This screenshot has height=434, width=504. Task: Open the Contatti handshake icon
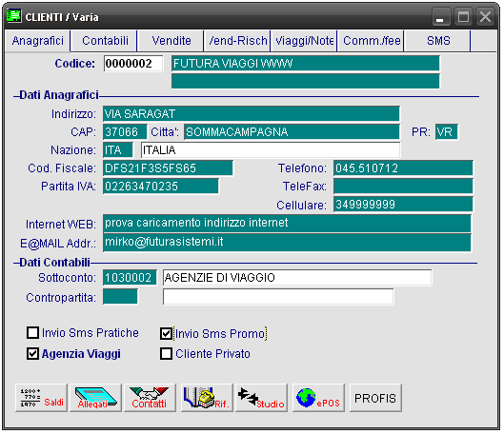coord(151,398)
